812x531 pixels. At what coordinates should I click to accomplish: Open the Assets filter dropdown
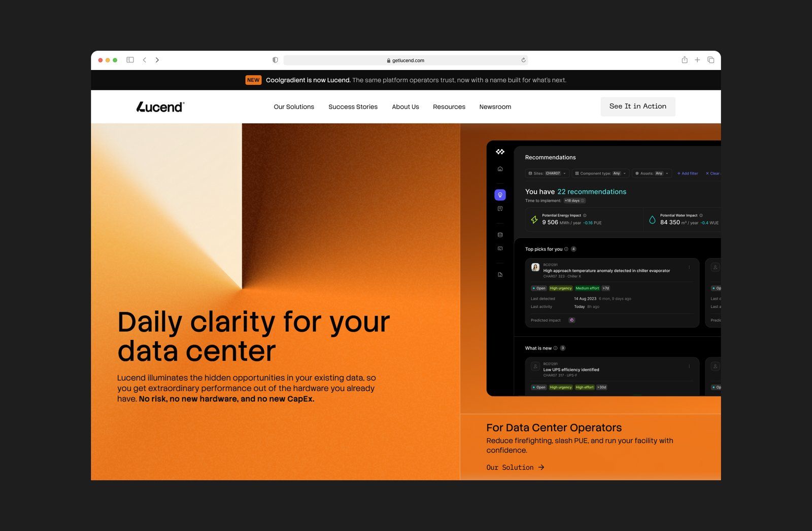[652, 173]
